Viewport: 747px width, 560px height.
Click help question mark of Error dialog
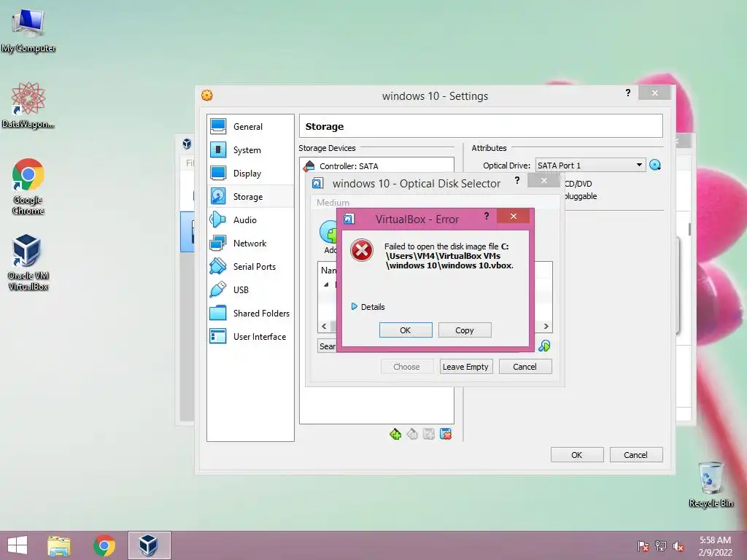pyautogui.click(x=487, y=216)
